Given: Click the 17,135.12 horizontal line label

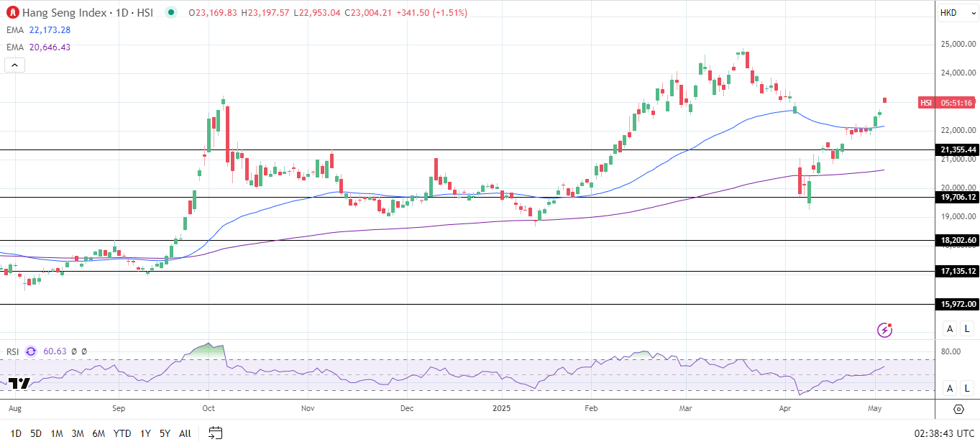Looking at the screenshot, I should (x=958, y=271).
